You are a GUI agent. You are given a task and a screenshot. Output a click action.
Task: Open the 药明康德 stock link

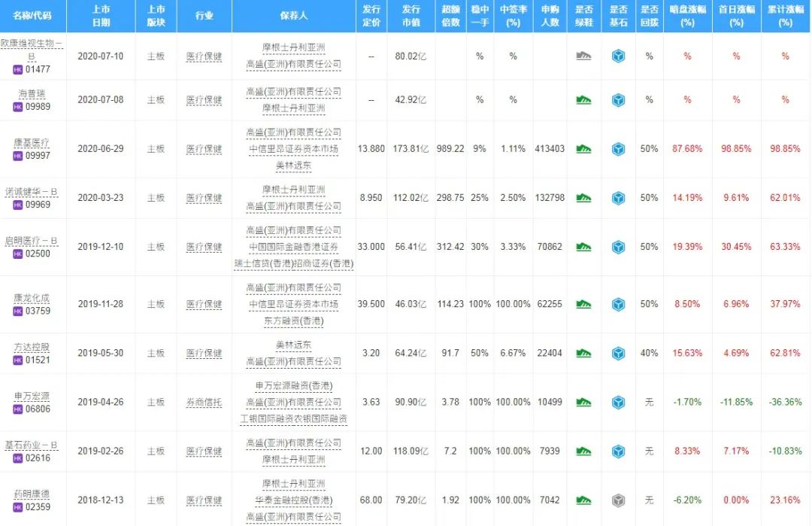(x=32, y=494)
